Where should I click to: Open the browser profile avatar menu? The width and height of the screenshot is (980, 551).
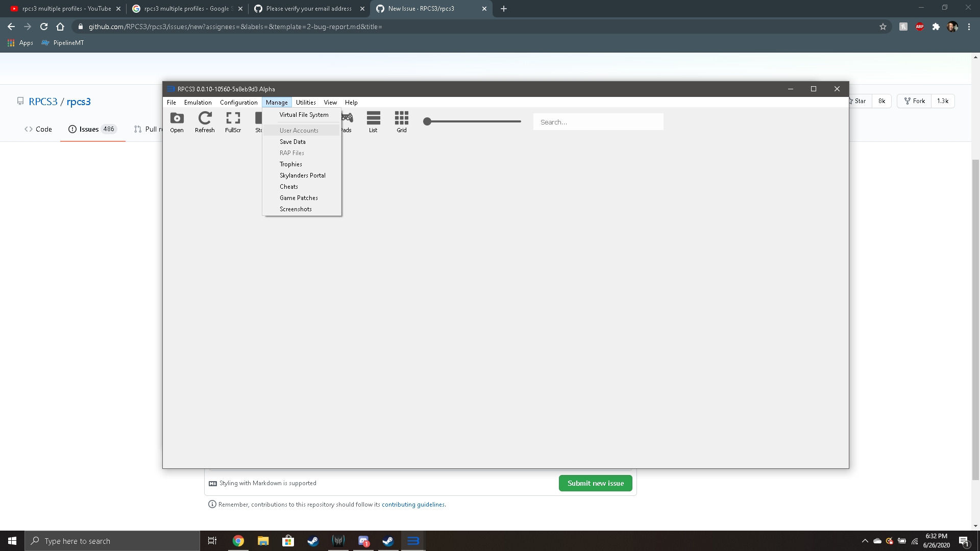click(952, 27)
